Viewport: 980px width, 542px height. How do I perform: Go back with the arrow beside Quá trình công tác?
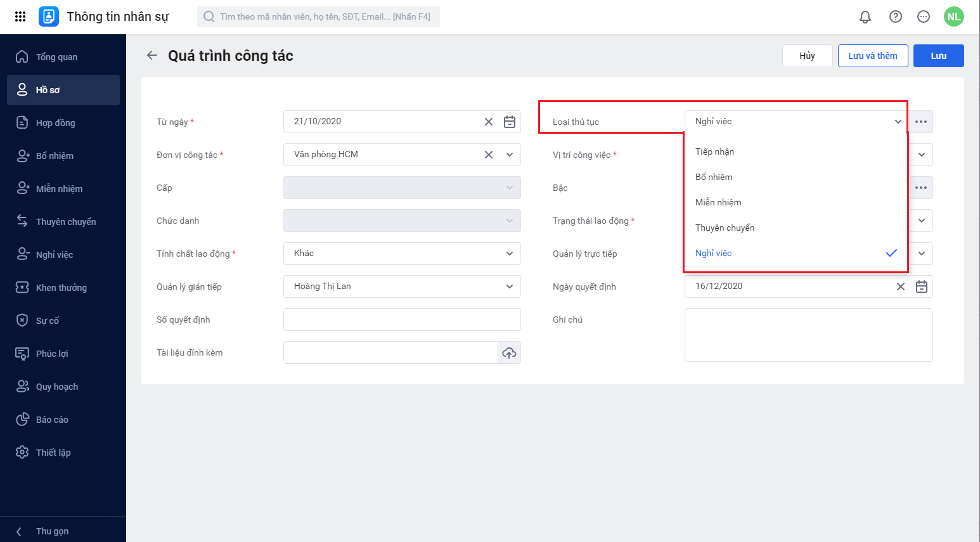[x=152, y=55]
